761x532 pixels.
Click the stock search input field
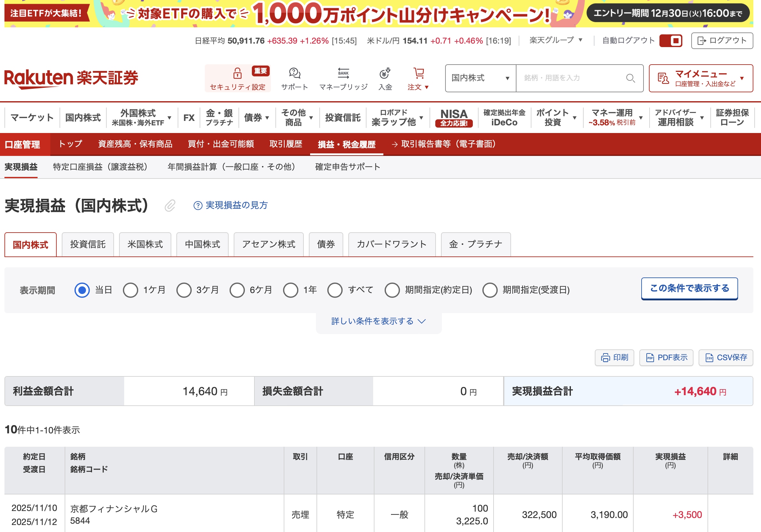(x=570, y=78)
